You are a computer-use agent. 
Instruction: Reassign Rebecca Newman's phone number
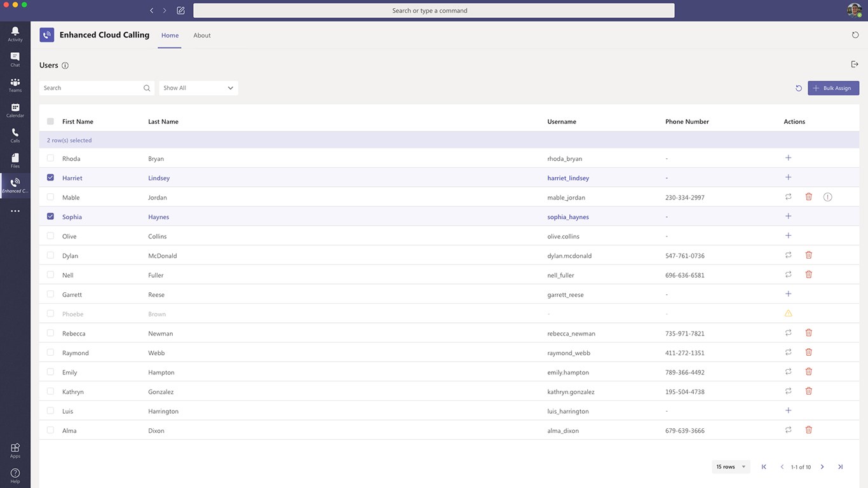pyautogui.click(x=788, y=332)
